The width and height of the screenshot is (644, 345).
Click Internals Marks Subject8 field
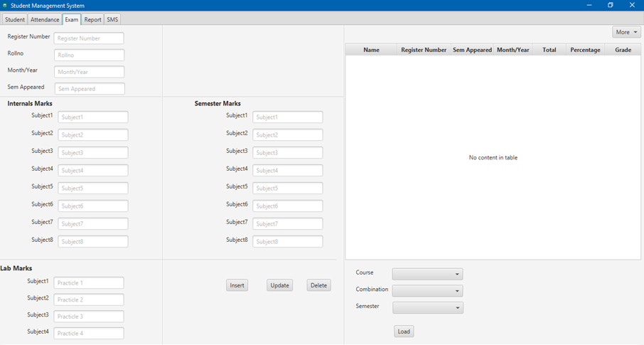point(93,241)
